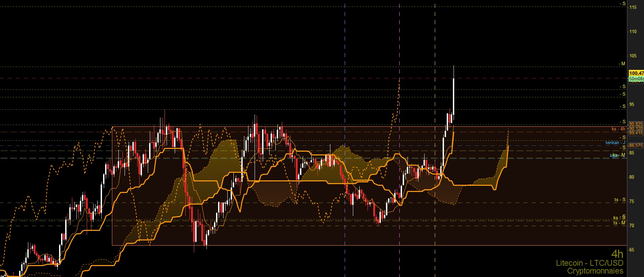The width and height of the screenshot is (644, 277).
Task: Click the 'ks - 4h' level label
Action: pyautogui.click(x=618, y=129)
